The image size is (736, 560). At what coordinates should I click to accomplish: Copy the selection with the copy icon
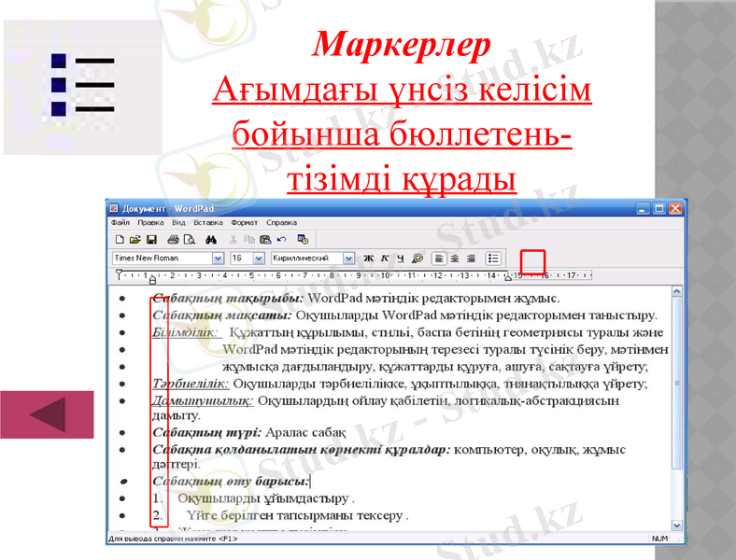[x=249, y=240]
